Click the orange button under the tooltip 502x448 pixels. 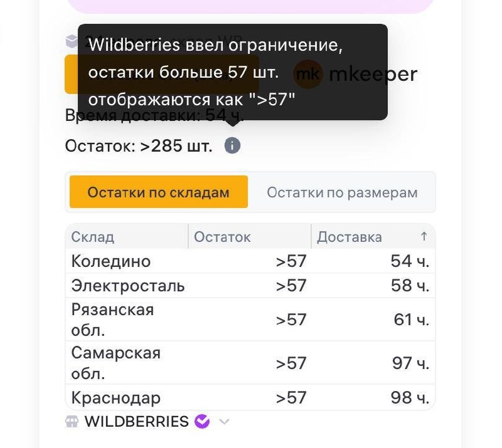(x=162, y=74)
